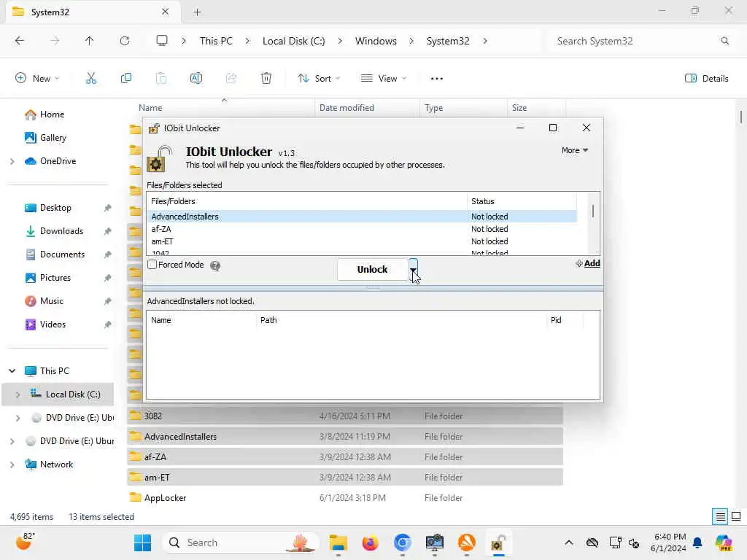The image size is (747, 560).
Task: Select the AppLocker folder in Explorer
Action: click(x=345, y=497)
